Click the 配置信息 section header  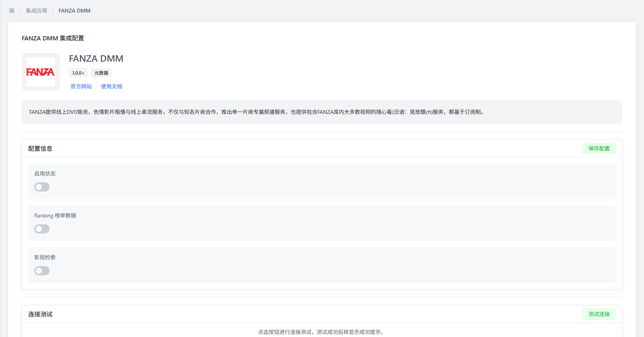coord(40,149)
